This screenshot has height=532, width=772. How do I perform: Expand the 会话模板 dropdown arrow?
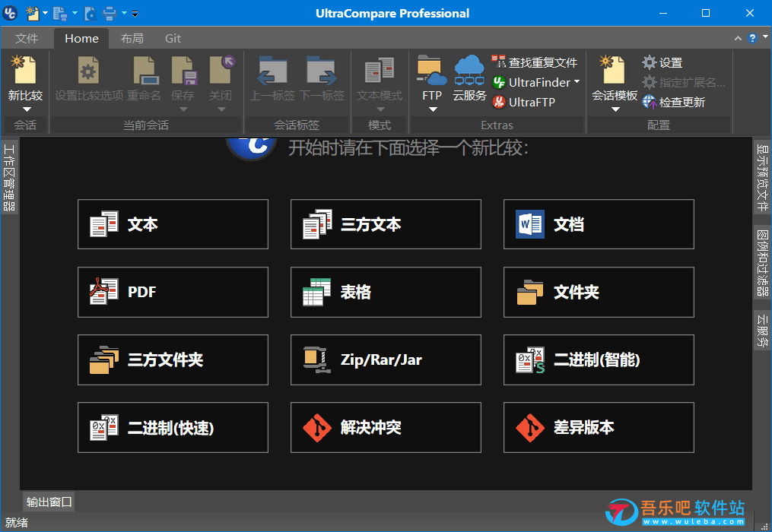pos(615,109)
